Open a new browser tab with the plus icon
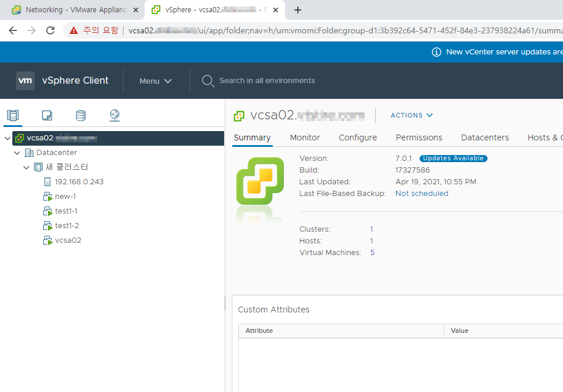 298,10
